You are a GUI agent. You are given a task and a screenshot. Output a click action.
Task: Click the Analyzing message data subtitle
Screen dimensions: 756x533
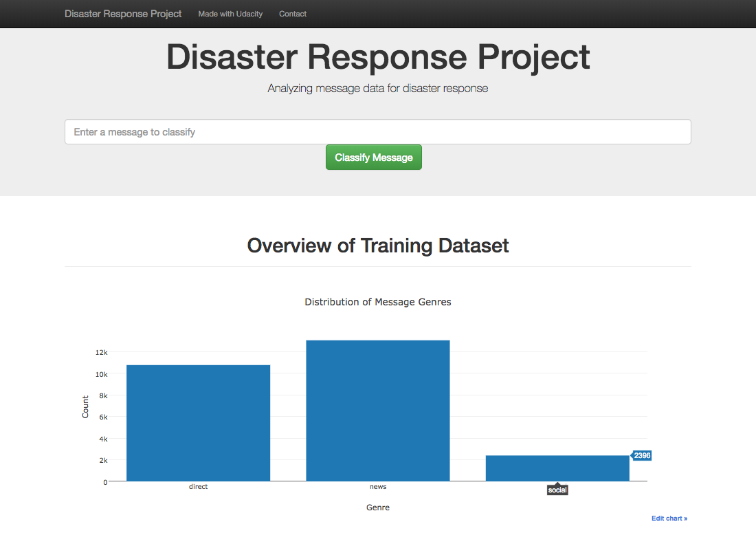377,89
